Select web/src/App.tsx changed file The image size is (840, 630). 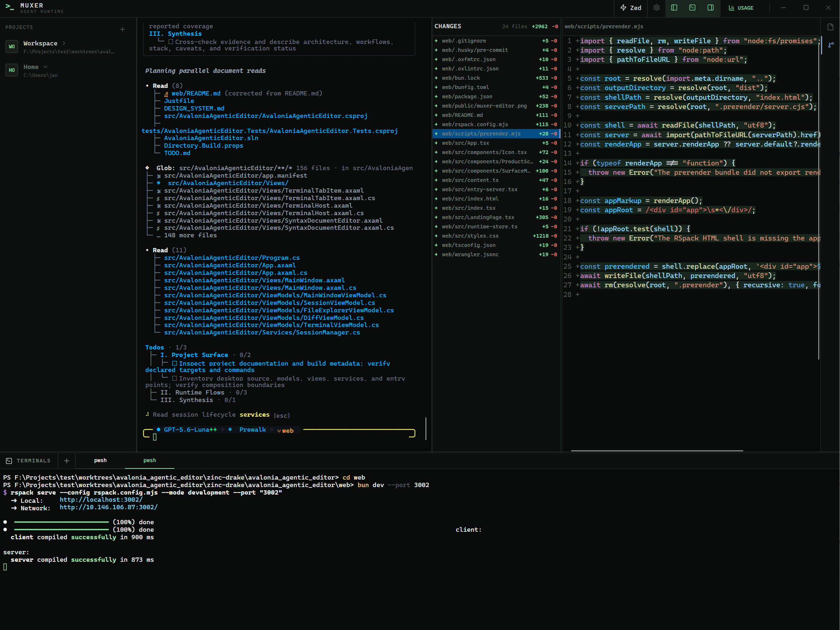coord(496,143)
